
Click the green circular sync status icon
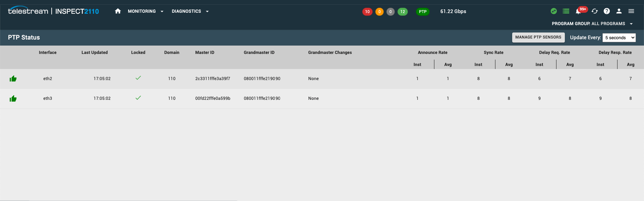[554, 11]
